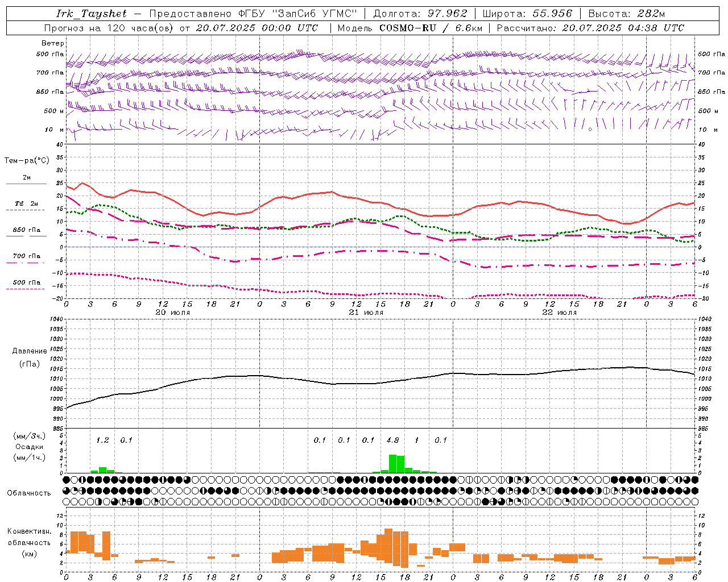Click the Осадки panel label
The width and height of the screenshot is (728, 582).
point(30,447)
